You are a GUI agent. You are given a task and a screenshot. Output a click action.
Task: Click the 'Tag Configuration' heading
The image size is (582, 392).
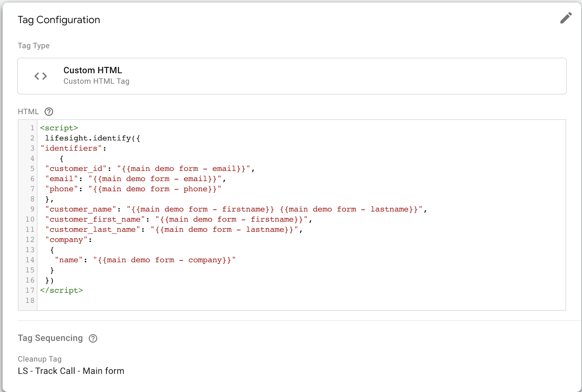[59, 20]
